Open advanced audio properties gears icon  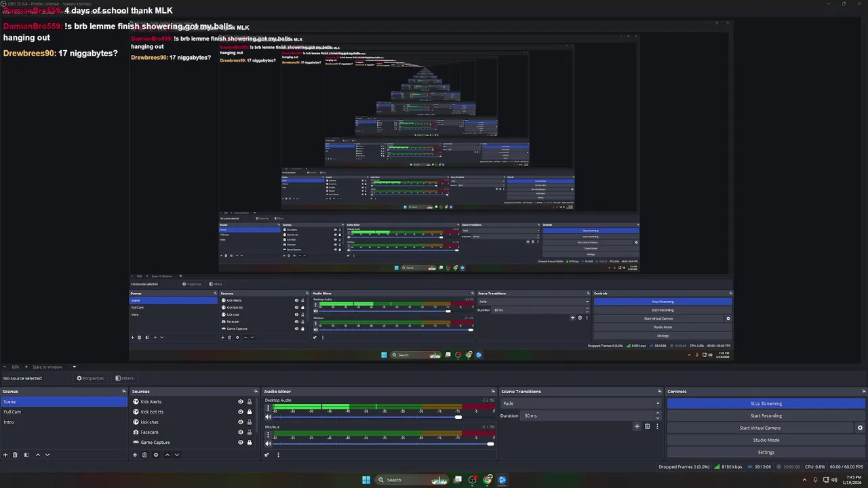[267, 455]
